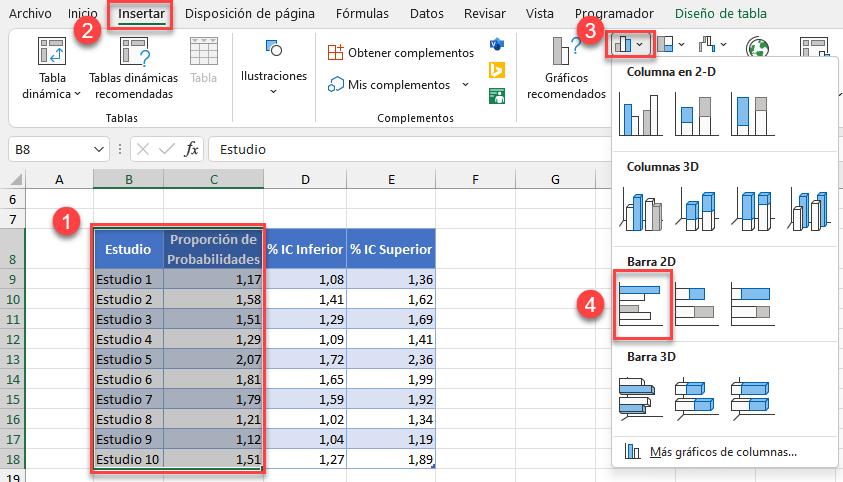Click the 'Proporción de Probabilidades' header cell
843x482 pixels.
213,249
